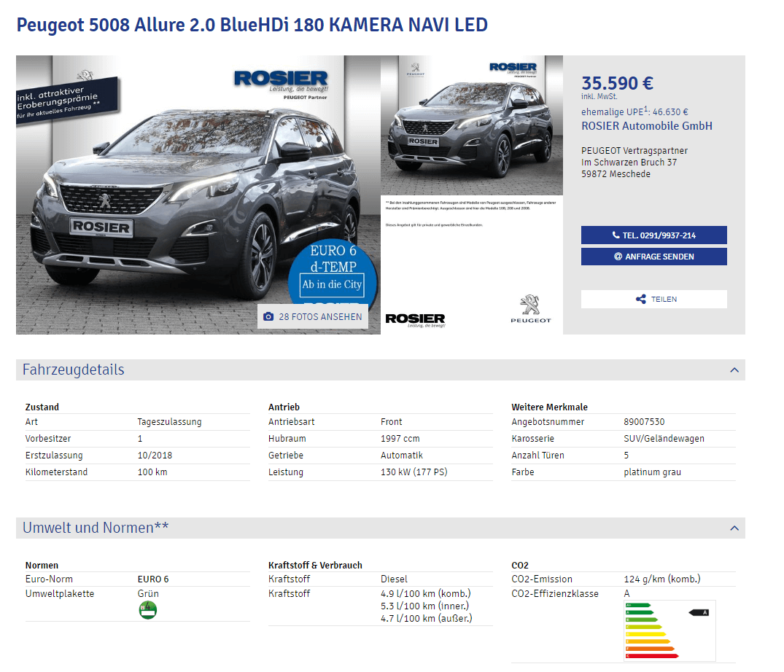Select Kraftstoff value Diesel

(x=394, y=579)
